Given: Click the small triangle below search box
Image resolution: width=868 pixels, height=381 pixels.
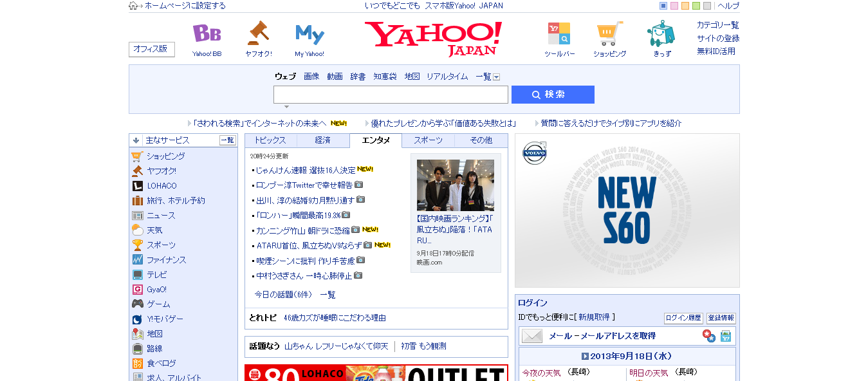Looking at the screenshot, I should pyautogui.click(x=286, y=107).
